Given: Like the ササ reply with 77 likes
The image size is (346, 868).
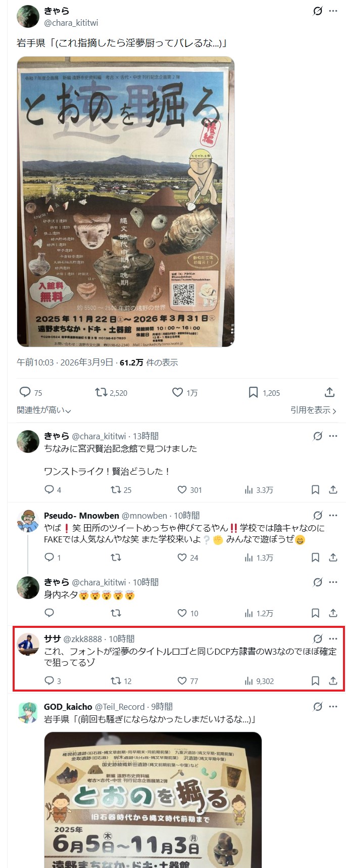Looking at the screenshot, I should pos(187,681).
